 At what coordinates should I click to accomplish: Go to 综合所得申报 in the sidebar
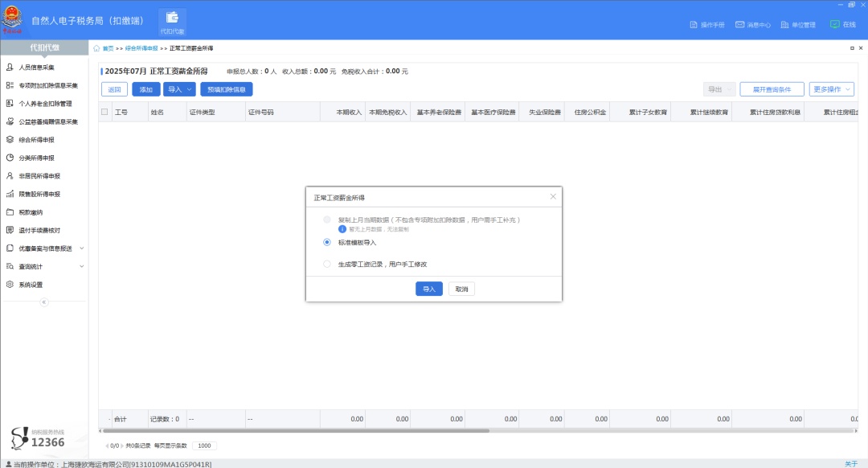click(x=36, y=139)
